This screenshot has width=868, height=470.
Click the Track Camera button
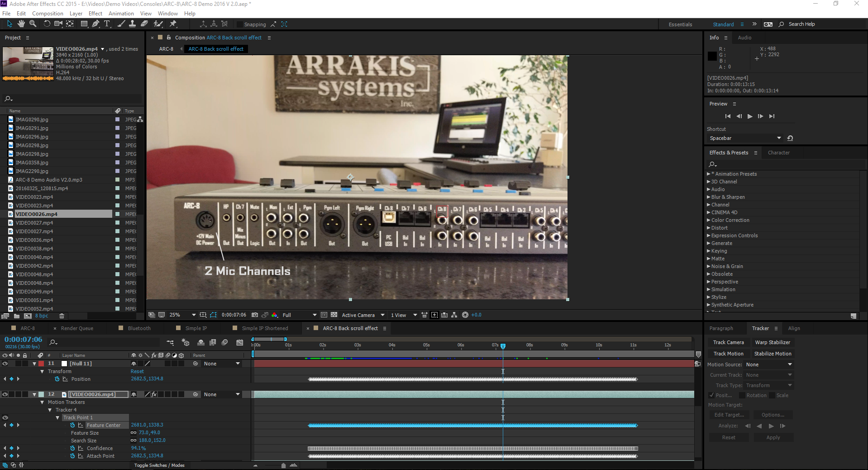pos(728,342)
